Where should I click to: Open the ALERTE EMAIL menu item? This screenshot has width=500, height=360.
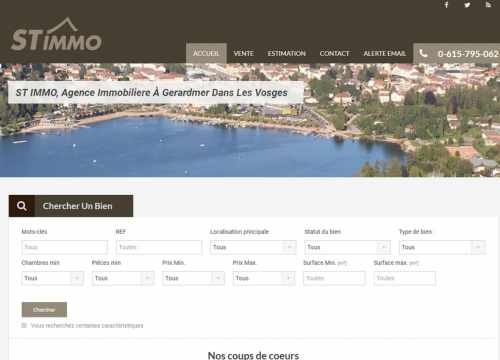384,53
